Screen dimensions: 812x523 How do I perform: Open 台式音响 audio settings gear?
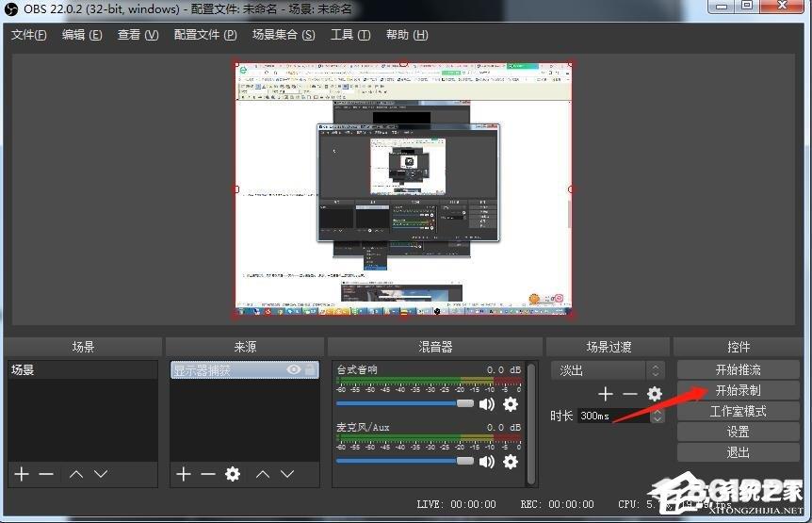[511, 404]
